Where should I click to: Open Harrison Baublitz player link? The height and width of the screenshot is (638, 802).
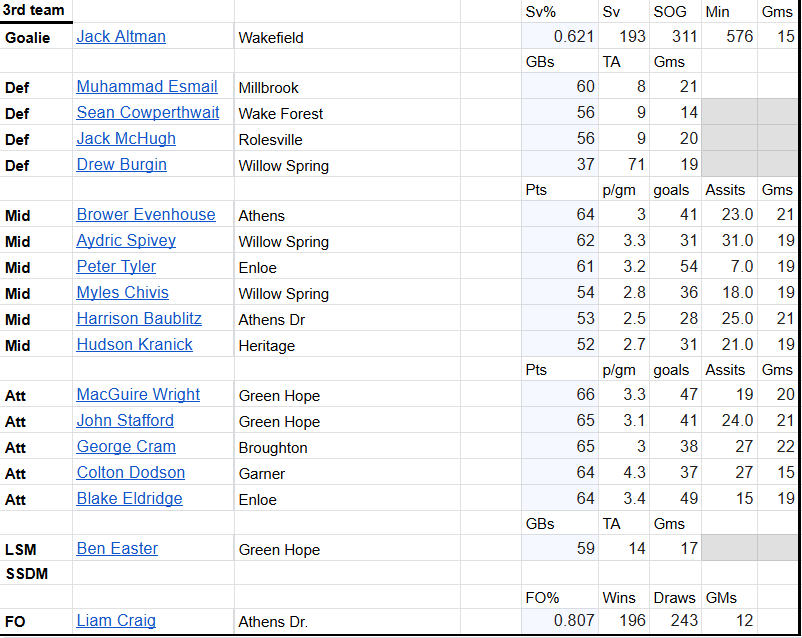pos(139,319)
